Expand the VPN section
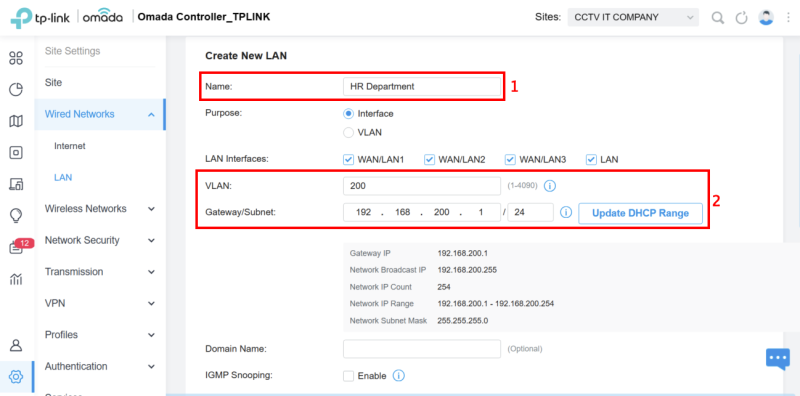Viewport: 800px width, 396px height. 99,304
